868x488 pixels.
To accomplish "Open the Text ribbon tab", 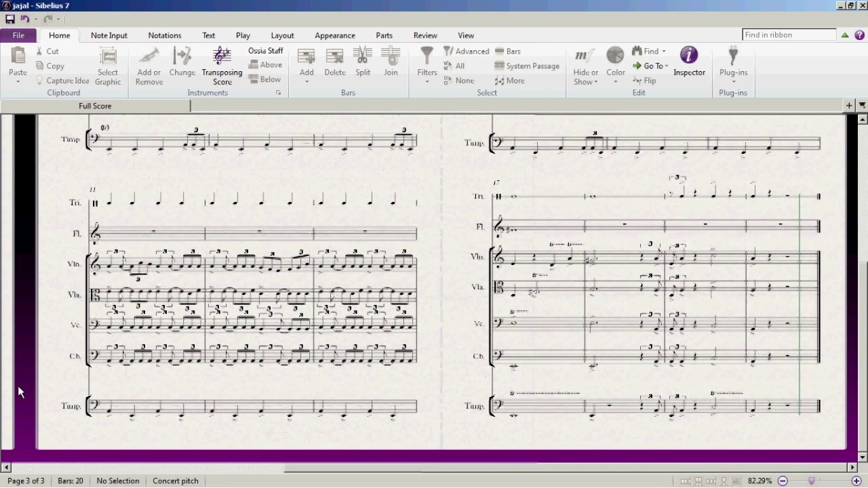I will click(209, 35).
